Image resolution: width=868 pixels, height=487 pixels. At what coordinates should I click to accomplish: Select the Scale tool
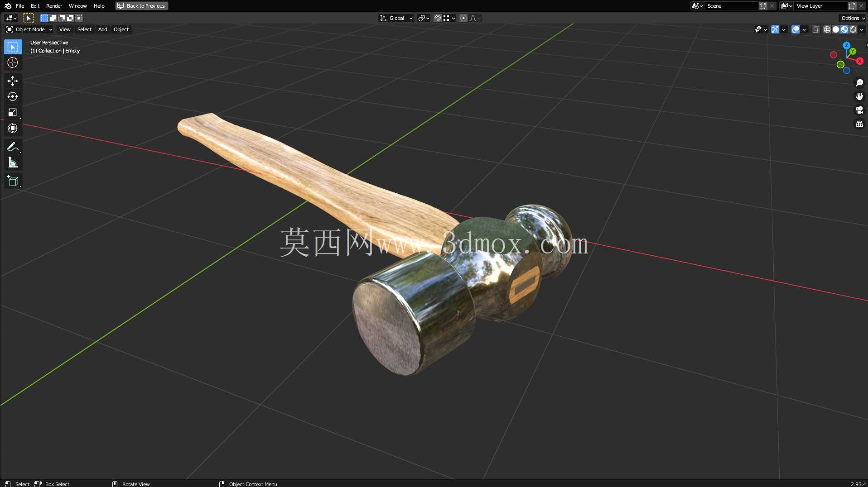[13, 113]
